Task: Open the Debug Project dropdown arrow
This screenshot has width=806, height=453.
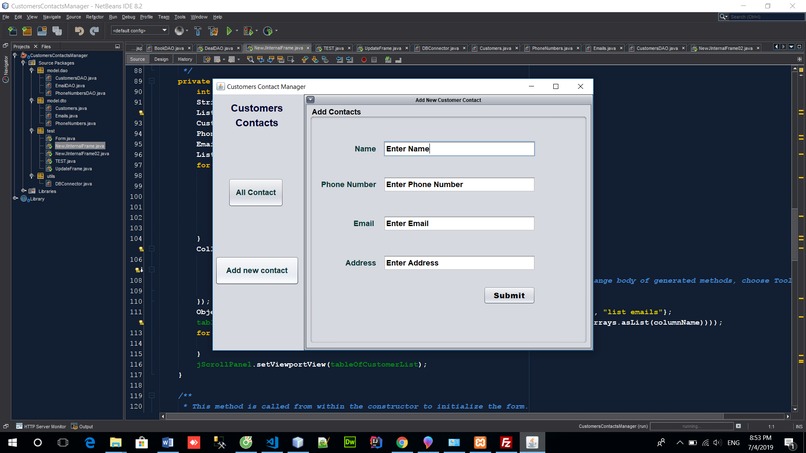Action: [x=257, y=31]
